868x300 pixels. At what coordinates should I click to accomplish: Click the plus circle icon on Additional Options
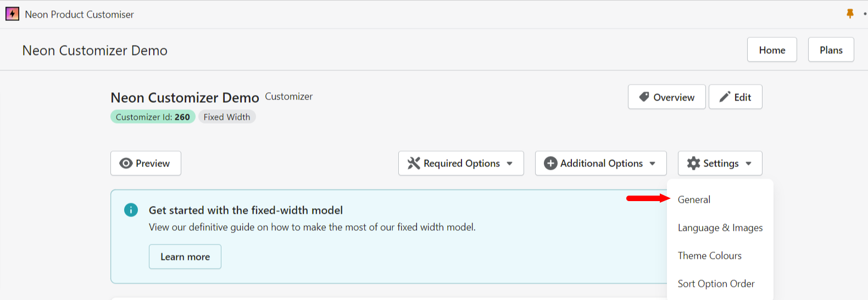click(550, 163)
